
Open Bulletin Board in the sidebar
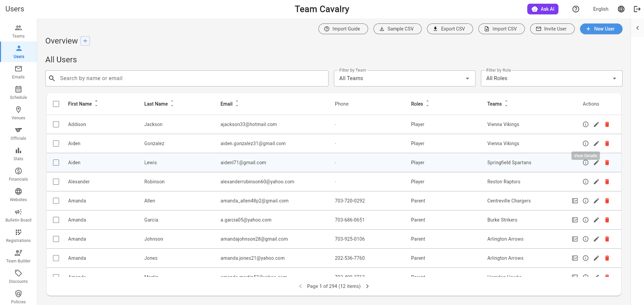click(18, 216)
